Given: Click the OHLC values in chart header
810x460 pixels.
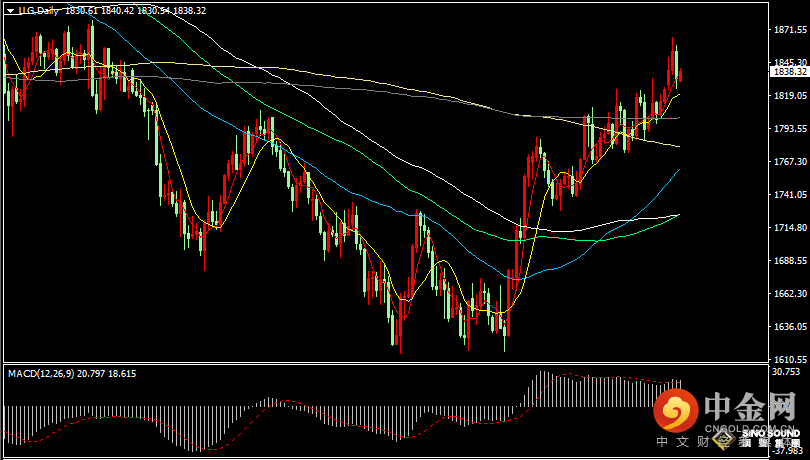Looking at the screenshot, I should (136, 10).
